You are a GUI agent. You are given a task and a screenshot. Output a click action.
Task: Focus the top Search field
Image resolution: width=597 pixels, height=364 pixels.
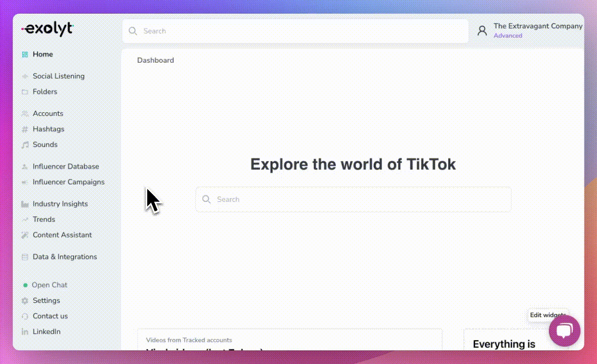coord(295,31)
